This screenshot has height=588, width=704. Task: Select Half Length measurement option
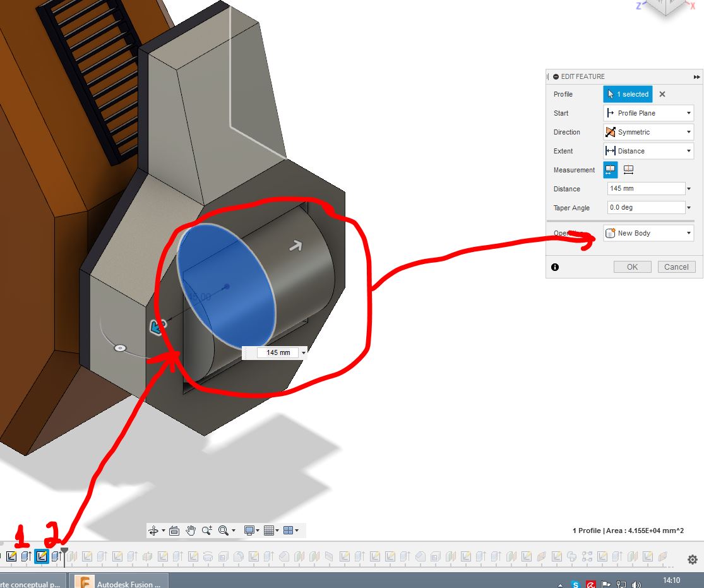click(610, 170)
